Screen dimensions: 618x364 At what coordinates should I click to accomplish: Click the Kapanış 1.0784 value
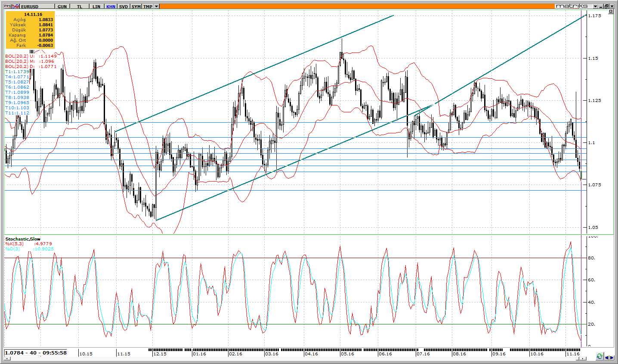click(x=46, y=35)
